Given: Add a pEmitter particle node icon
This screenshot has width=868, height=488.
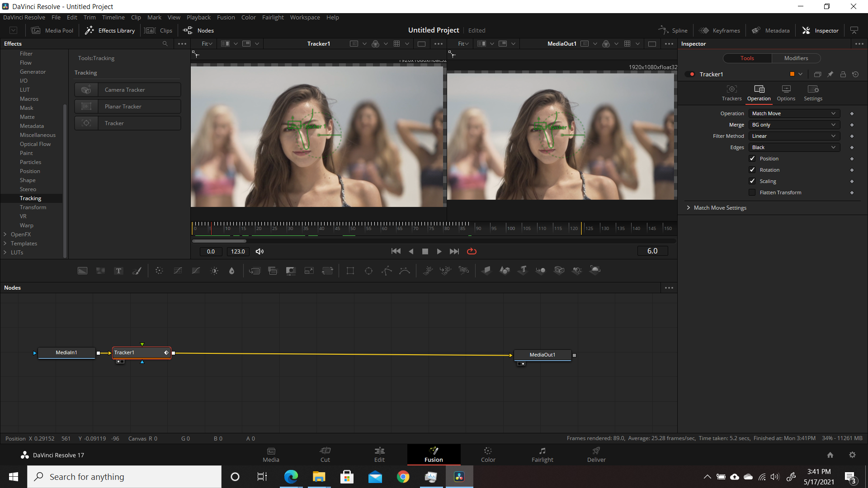Looking at the screenshot, I should click(x=428, y=271).
